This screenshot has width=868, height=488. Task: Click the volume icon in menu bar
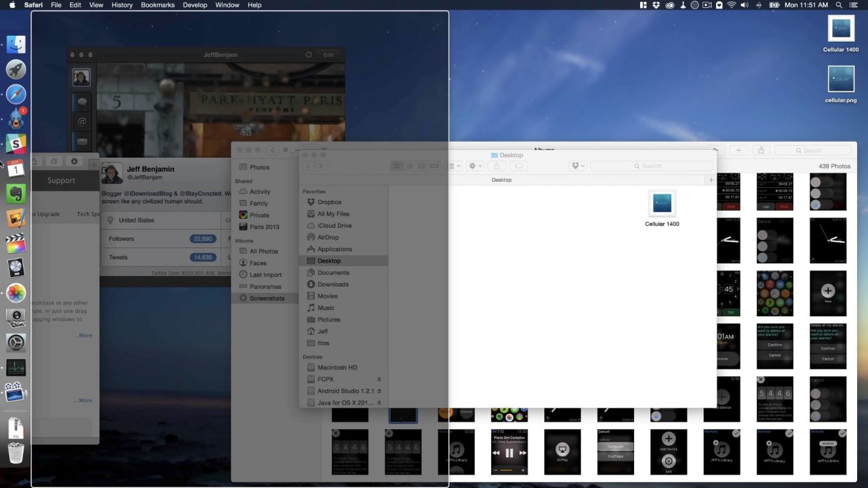(744, 5)
